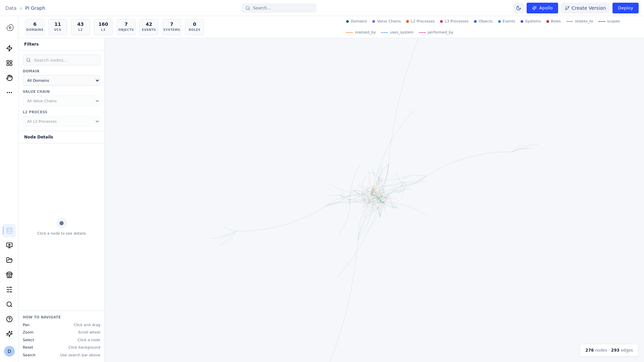Open the help question-mark icon

pos(9,319)
